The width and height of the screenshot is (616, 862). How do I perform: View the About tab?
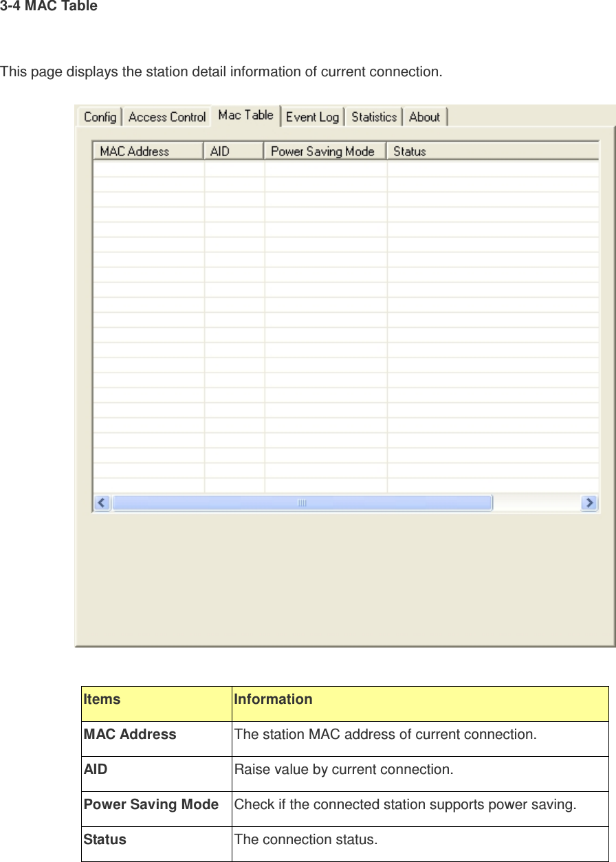[425, 117]
